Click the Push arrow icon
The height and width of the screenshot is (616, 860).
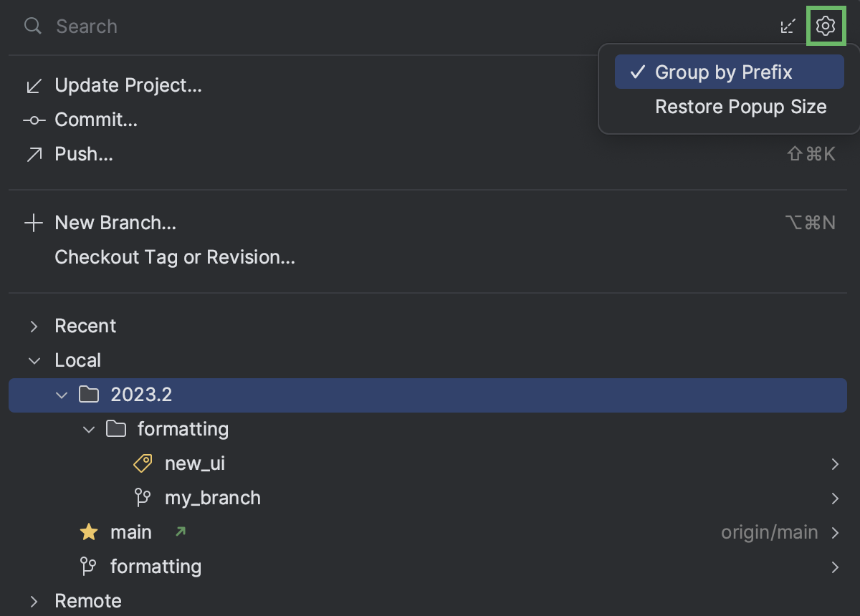(x=34, y=154)
